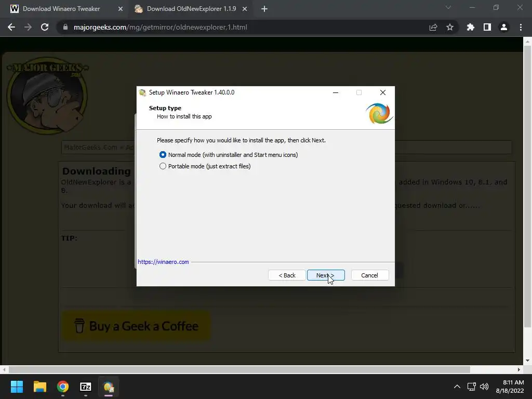Minimize the Chrome window

[472, 7]
